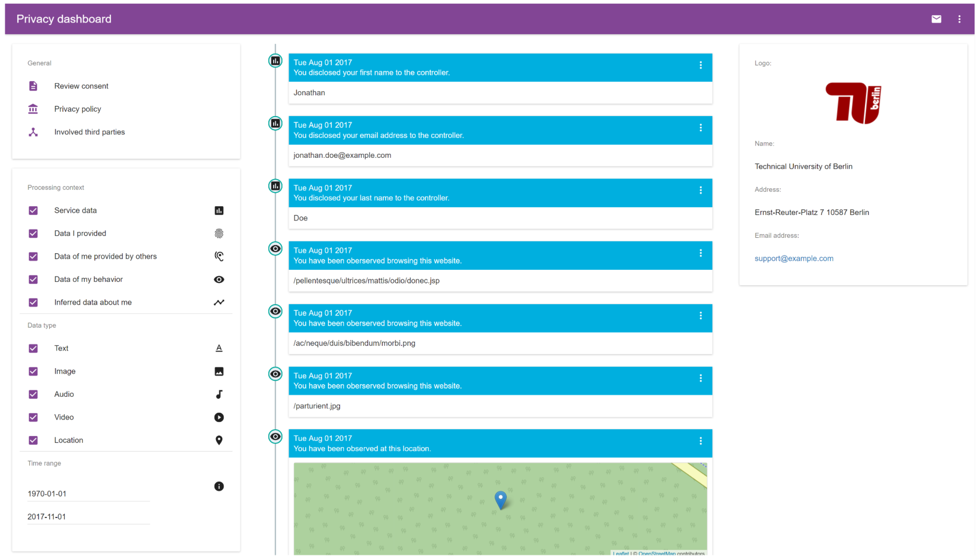Click timeline marker for last name entry
Screen dimensions: 980x558
[x=275, y=186]
